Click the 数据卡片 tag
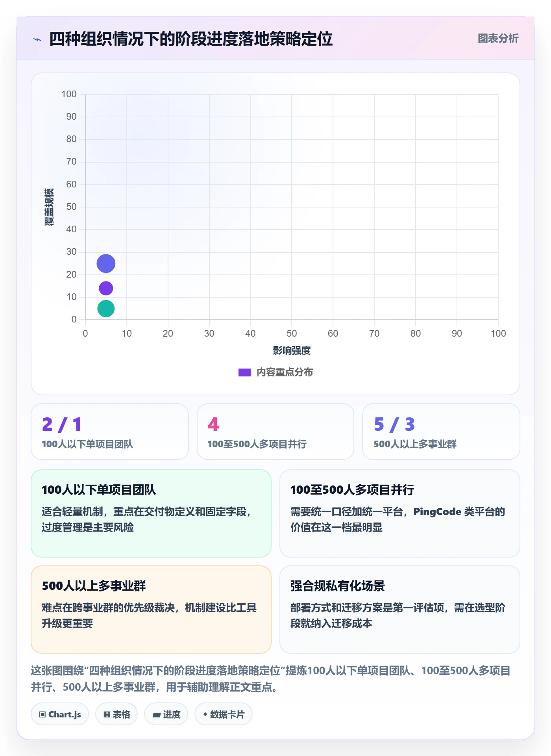 click(x=224, y=714)
